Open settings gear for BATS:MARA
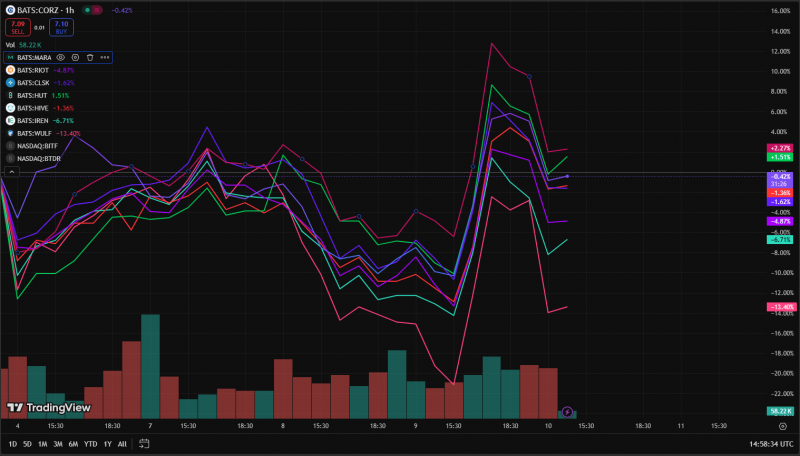 pos(75,58)
